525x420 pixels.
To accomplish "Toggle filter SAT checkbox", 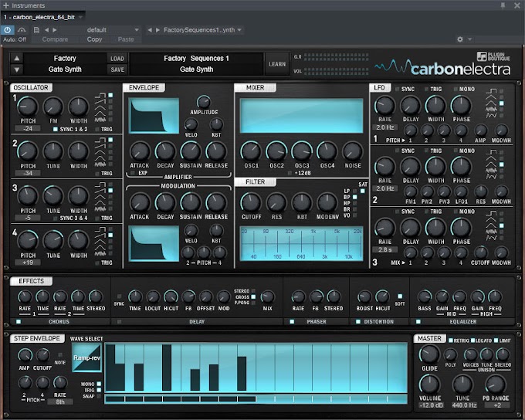I will click(x=363, y=191).
